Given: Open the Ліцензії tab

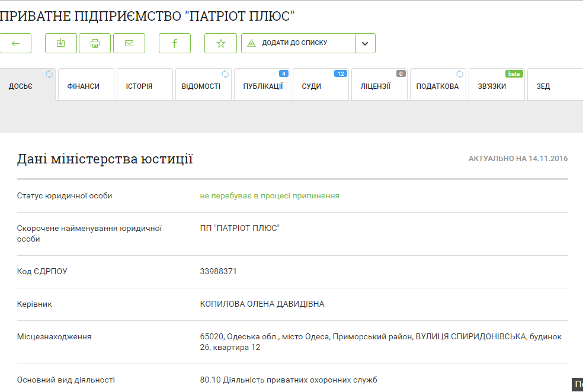Looking at the screenshot, I should (x=376, y=86).
